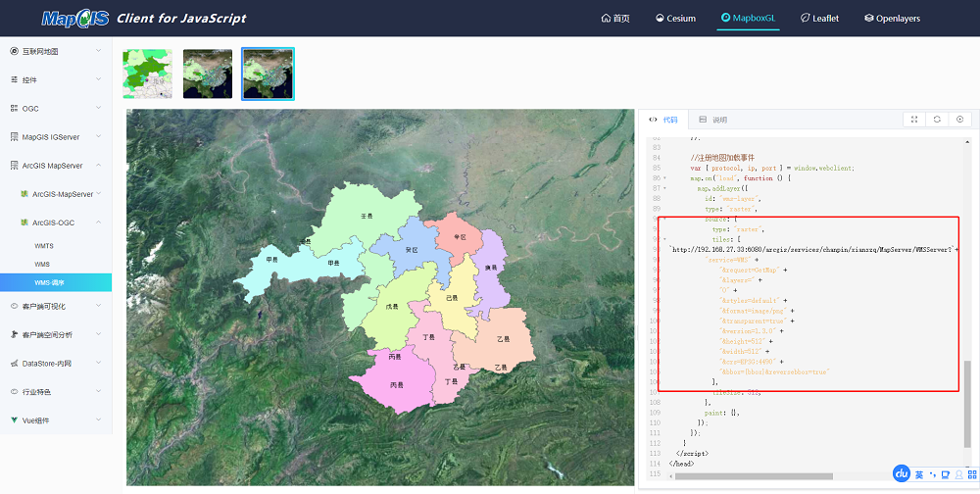Open the Cesium section
This screenshot has height=494, width=980.
[675, 19]
